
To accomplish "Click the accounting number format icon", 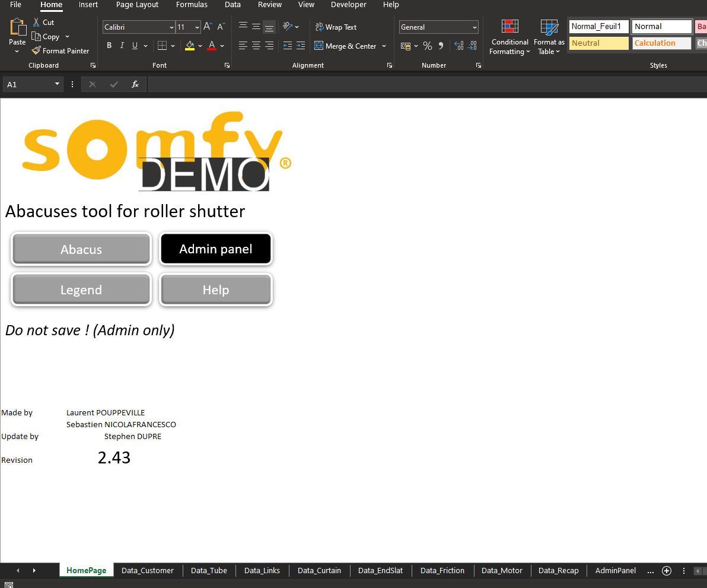I will 406,46.
